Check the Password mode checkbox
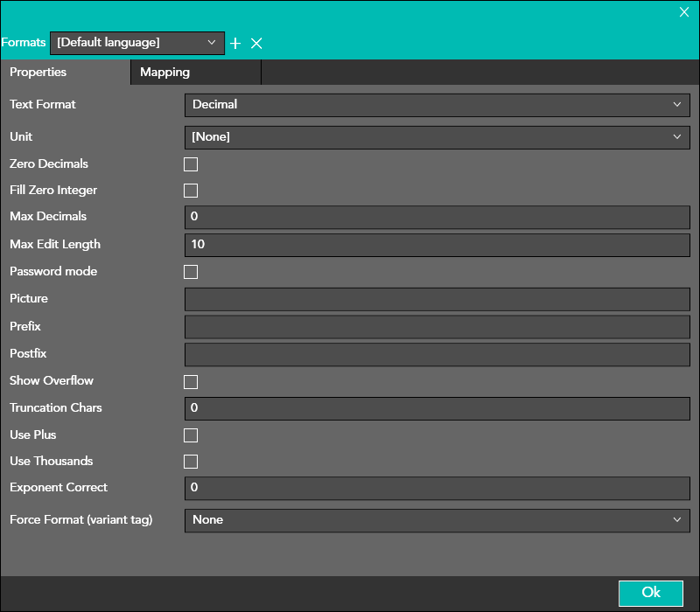 (191, 272)
